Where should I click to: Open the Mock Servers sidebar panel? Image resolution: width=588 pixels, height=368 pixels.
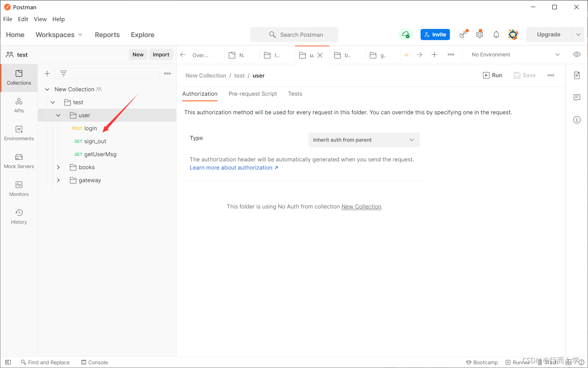pyautogui.click(x=19, y=161)
